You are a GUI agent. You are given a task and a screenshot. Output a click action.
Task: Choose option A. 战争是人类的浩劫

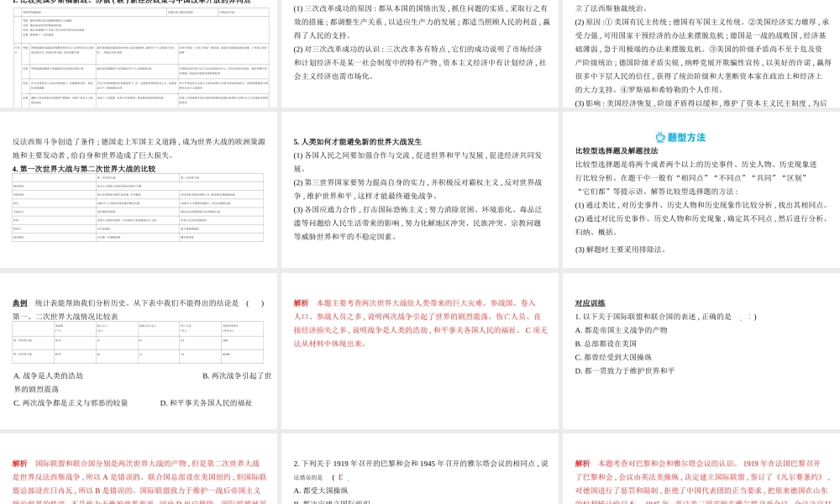48,376
